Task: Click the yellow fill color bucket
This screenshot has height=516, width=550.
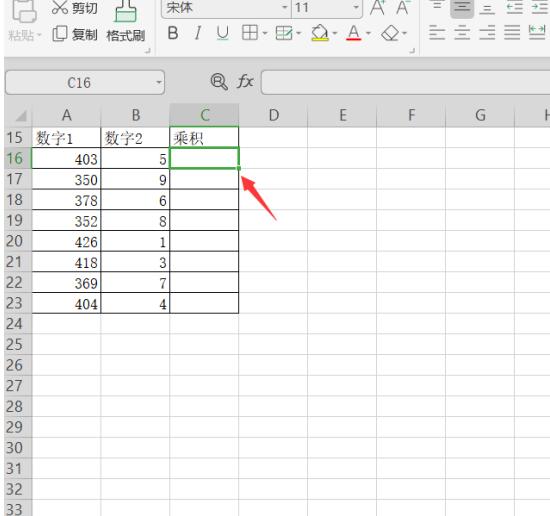Action: coord(320,33)
